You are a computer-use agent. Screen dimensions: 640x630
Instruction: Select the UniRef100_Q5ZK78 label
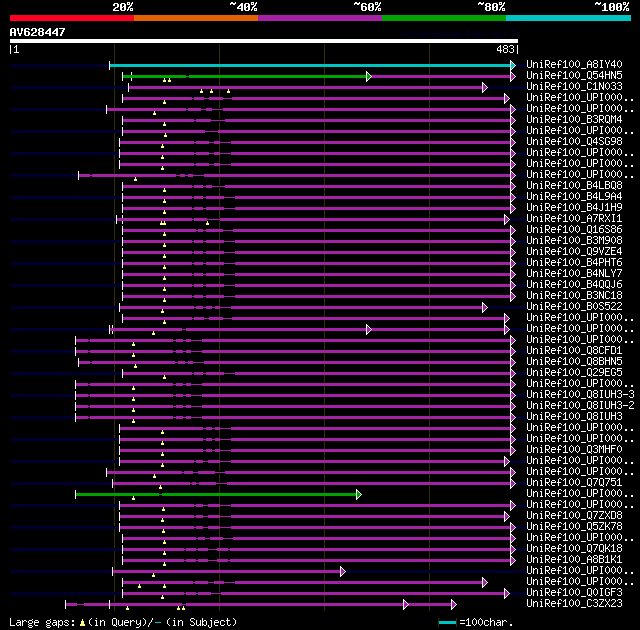pyautogui.click(x=574, y=527)
